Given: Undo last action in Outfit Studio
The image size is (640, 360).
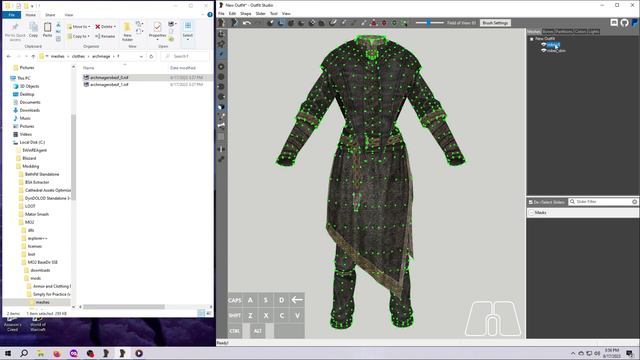Looking at the screenshot, I should tap(247, 23).
